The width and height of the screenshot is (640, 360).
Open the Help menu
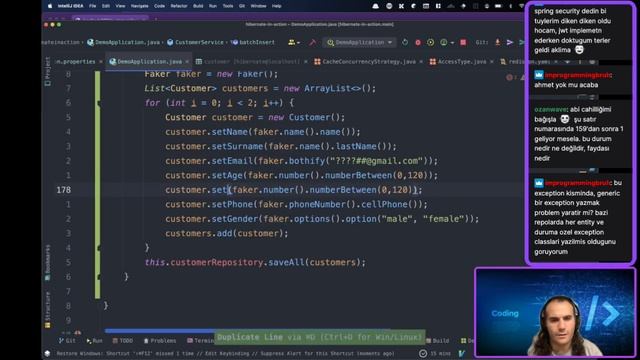pyautogui.click(x=277, y=6)
